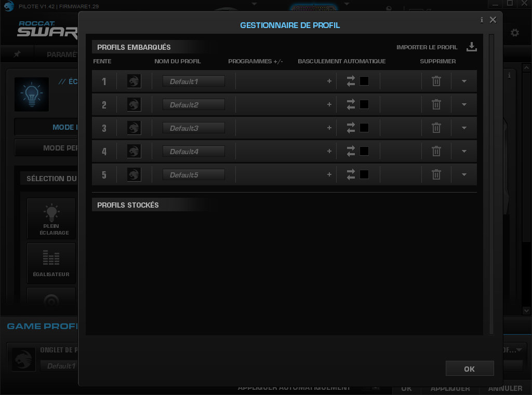Image resolution: width=532 pixels, height=395 pixels.
Task: Click the import profile download icon
Action: [472, 47]
